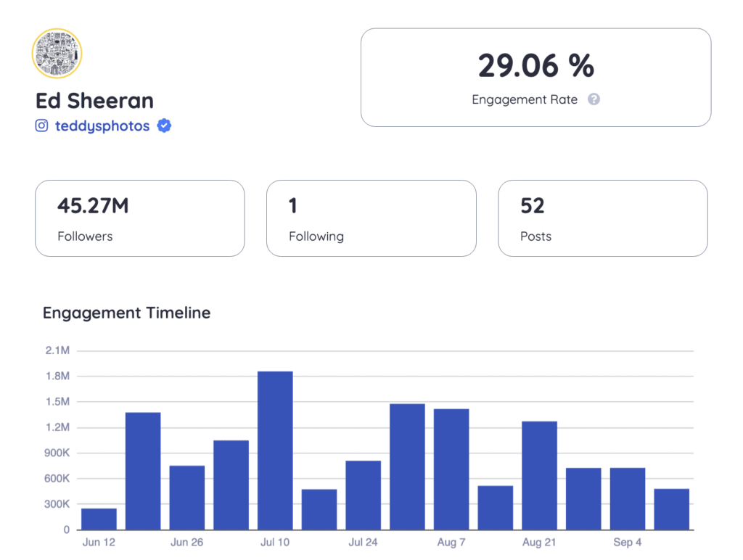Image resolution: width=743 pixels, height=560 pixels.
Task: Click the 1.5M y-axis label
Action: click(57, 401)
